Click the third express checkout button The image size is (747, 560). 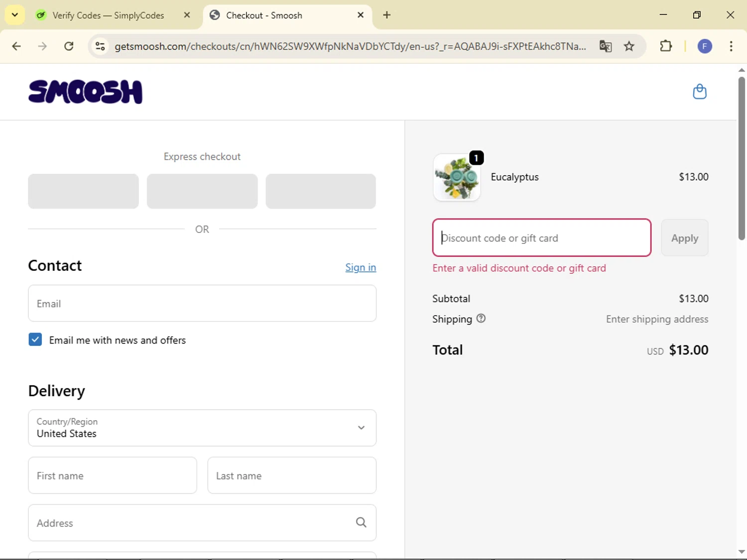321,191
